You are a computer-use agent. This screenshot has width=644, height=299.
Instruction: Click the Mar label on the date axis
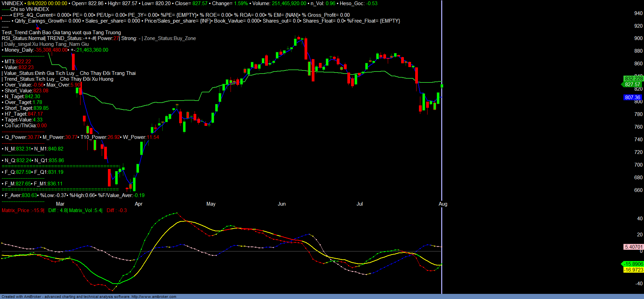click(x=60, y=204)
